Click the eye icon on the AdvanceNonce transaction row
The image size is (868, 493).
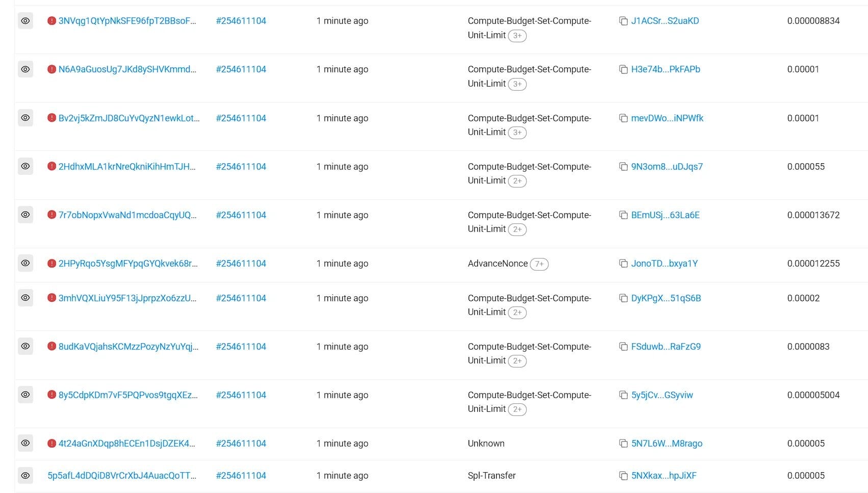click(x=25, y=264)
